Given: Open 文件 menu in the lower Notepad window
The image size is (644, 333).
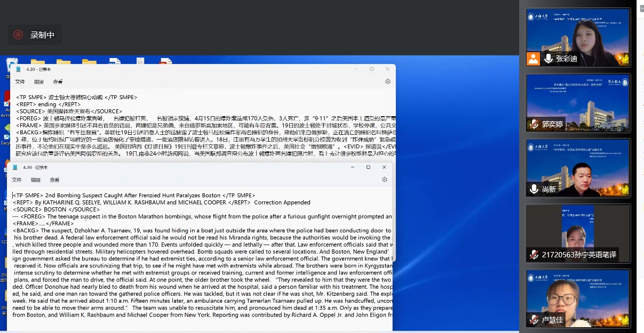Looking at the screenshot, I should pos(17,180).
